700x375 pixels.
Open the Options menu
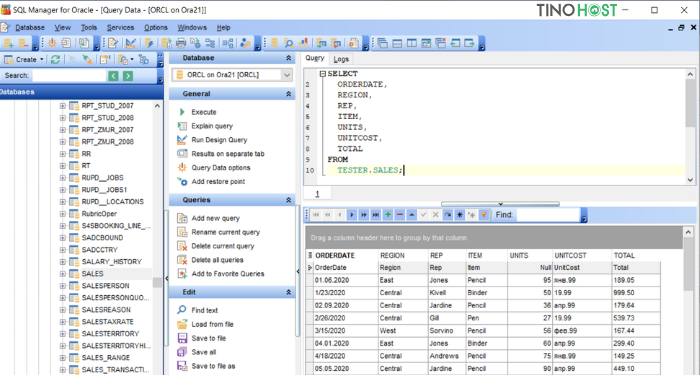click(x=156, y=28)
